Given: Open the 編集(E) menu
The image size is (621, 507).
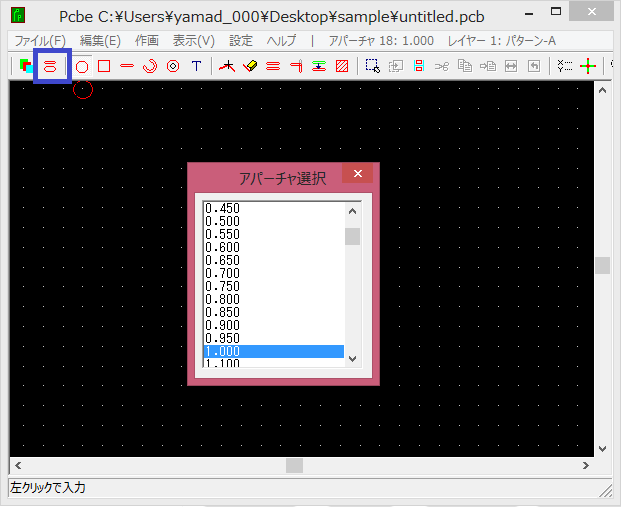Looking at the screenshot, I should (100, 41).
